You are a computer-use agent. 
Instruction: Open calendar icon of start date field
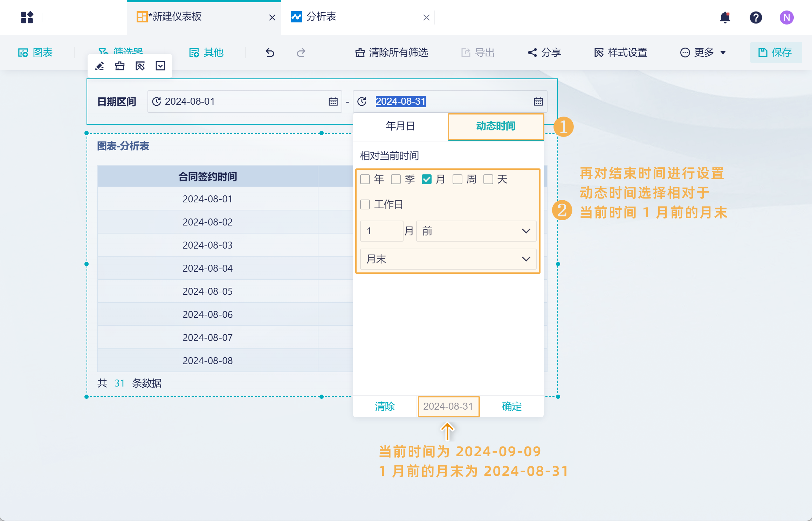point(333,102)
